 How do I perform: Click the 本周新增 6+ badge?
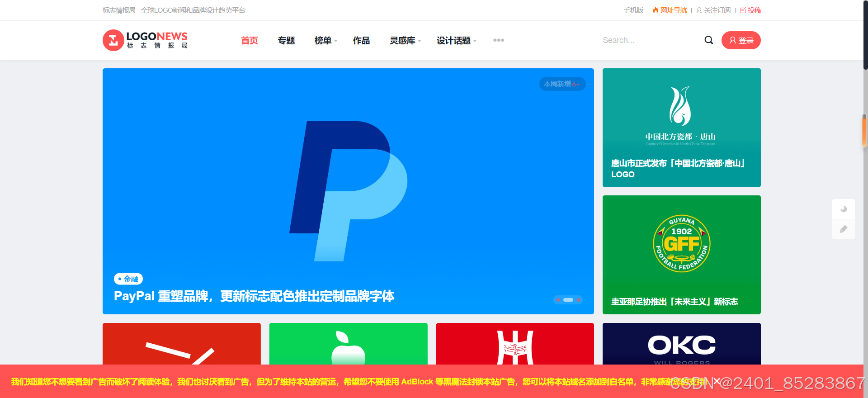(562, 84)
